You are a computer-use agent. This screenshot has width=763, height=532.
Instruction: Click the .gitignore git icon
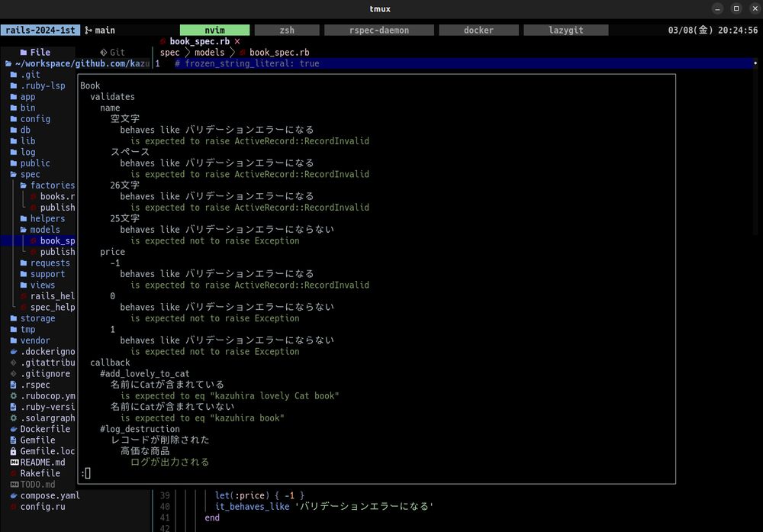coord(14,374)
